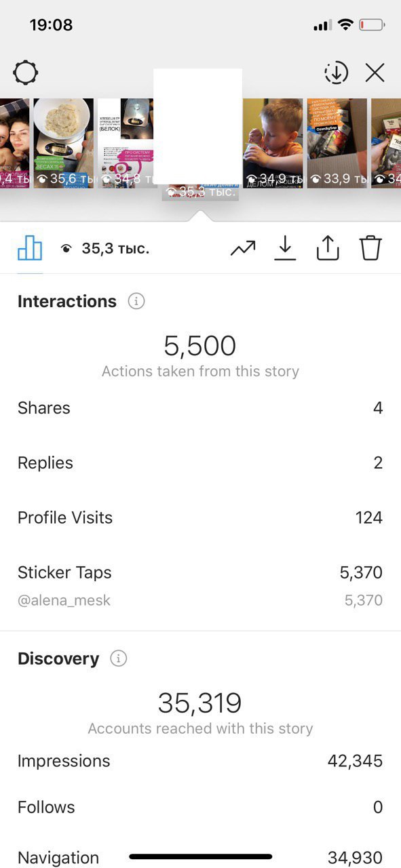Show info about Discovery
Image resolution: width=401 pixels, height=868 pixels.
[119, 658]
